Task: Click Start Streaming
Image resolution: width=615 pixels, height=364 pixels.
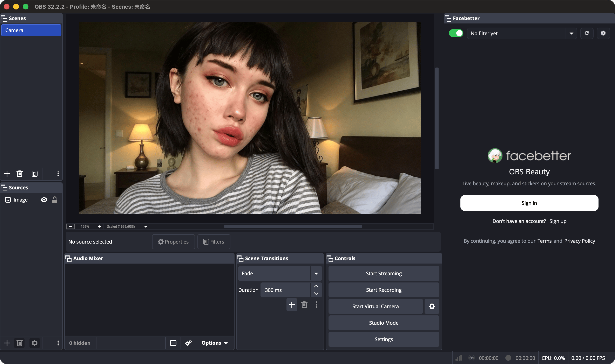Action: [384, 273]
